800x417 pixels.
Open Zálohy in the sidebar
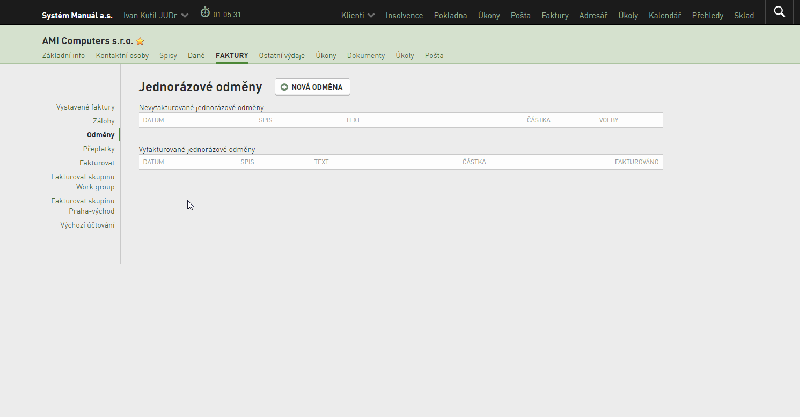104,121
